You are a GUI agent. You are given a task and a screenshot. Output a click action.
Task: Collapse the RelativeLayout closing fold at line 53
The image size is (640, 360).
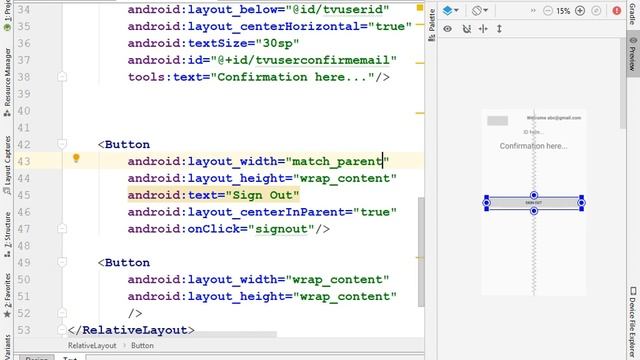(62, 330)
